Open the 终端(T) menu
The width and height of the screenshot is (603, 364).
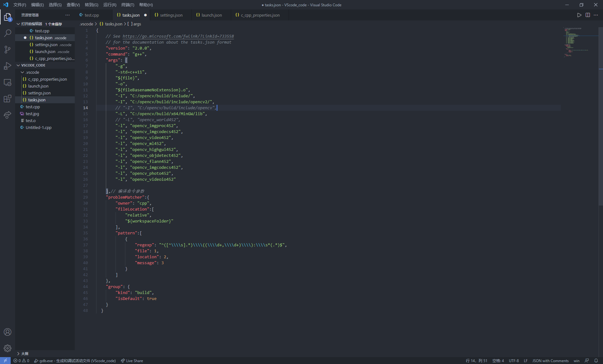pyautogui.click(x=128, y=5)
